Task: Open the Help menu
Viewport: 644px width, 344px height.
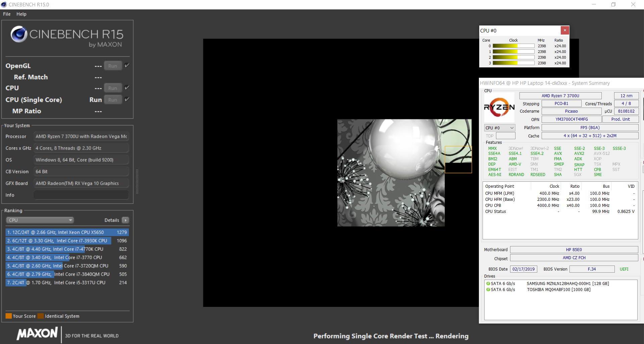Action: click(x=21, y=14)
